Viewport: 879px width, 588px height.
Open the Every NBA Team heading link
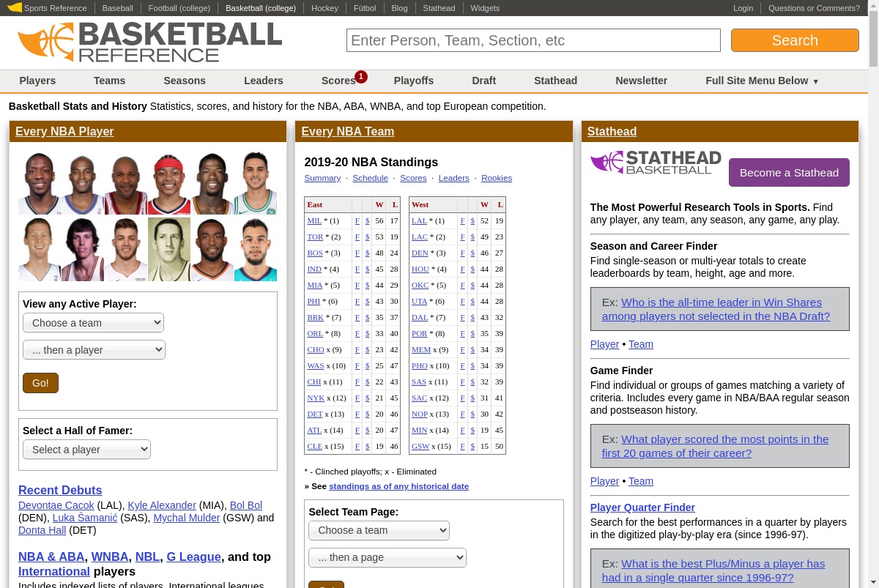click(347, 131)
